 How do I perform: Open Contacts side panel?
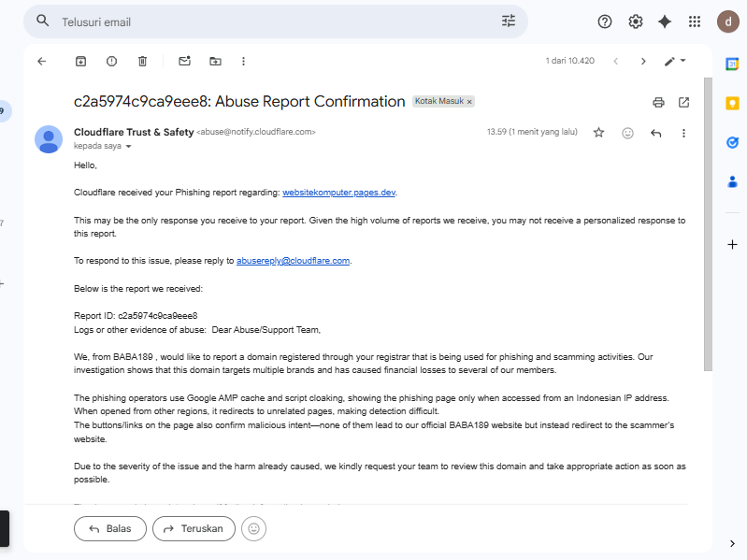coord(732,181)
